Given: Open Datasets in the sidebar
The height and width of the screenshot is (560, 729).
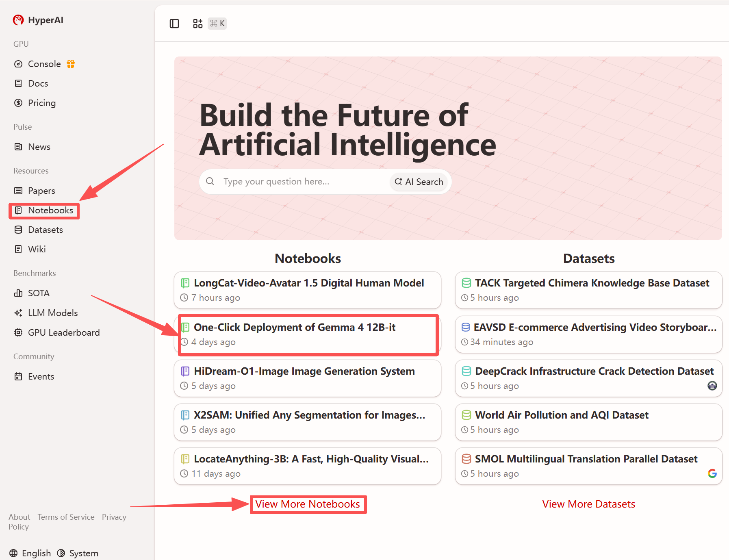Looking at the screenshot, I should pyautogui.click(x=46, y=230).
